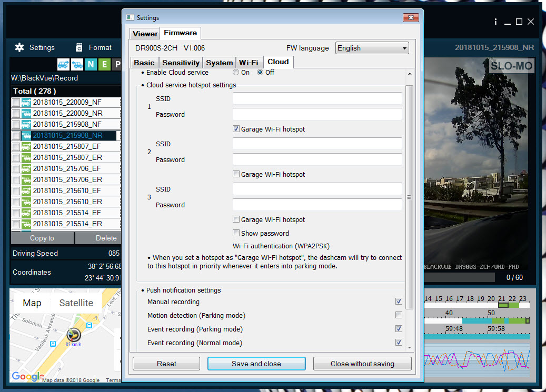Close the Settings dialog with the red X
The width and height of the screenshot is (546, 392).
click(x=411, y=18)
